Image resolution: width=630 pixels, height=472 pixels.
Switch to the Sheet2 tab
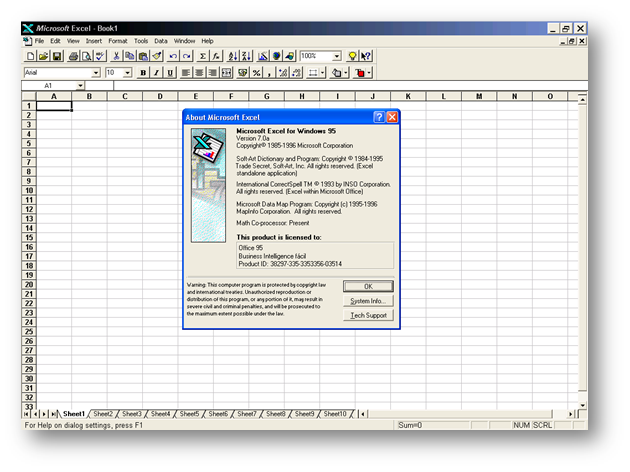103,414
